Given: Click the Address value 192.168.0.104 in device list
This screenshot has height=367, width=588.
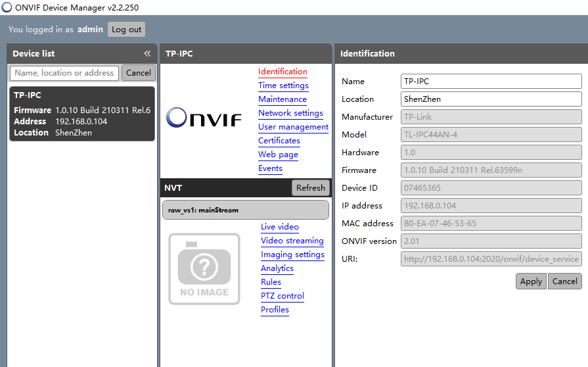Looking at the screenshot, I should click(81, 122).
